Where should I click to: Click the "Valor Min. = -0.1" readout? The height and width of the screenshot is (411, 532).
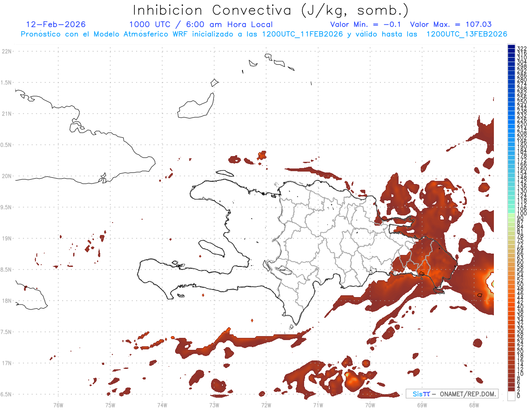coord(366,24)
